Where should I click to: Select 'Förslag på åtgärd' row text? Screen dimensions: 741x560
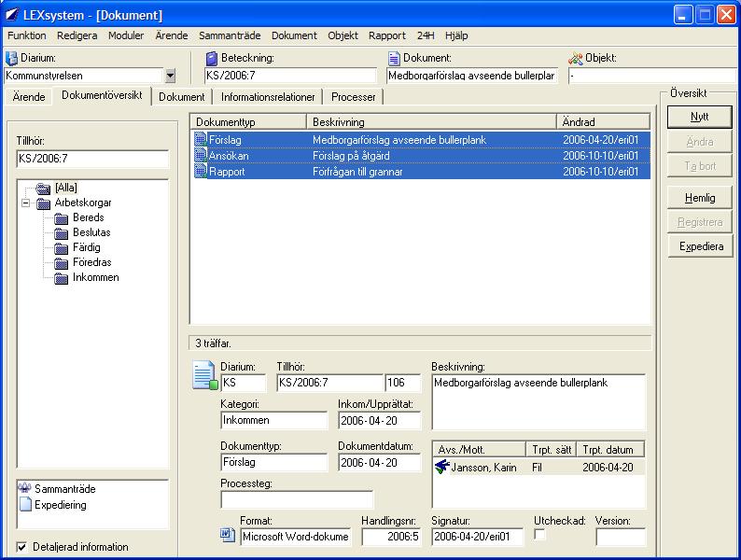(351, 156)
